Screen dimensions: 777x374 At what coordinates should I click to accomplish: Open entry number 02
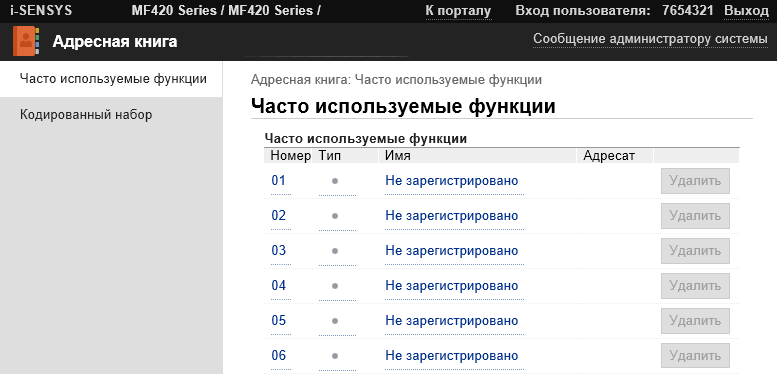coord(279,215)
